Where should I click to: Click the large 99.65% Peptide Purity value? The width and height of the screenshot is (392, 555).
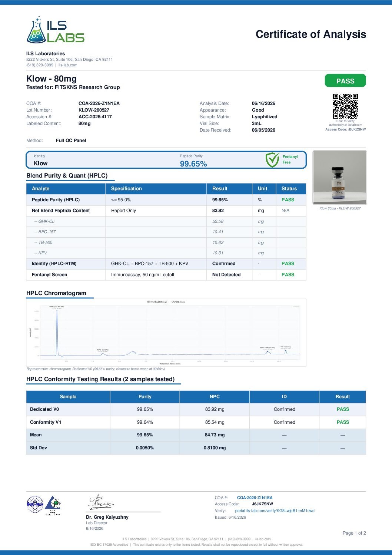[x=193, y=164]
